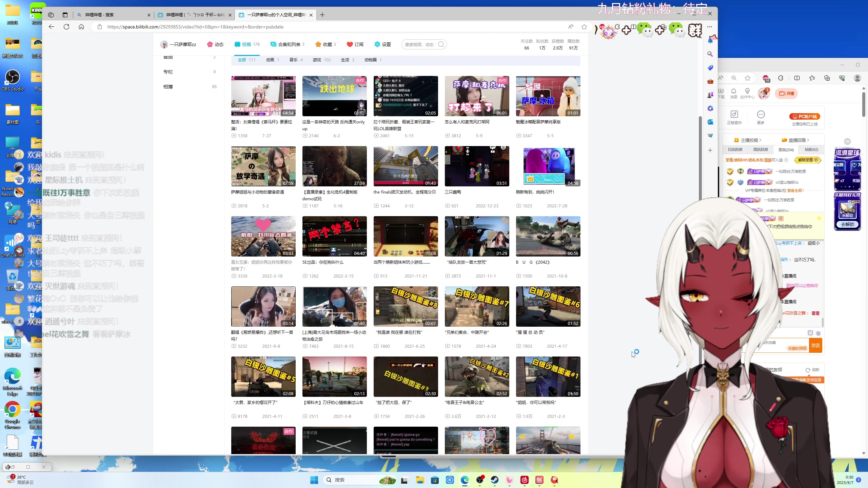Image resolution: width=868 pixels, height=488 pixels.
Task: Open 创作中心 lightbulb icon in background window
Action: 747,93
